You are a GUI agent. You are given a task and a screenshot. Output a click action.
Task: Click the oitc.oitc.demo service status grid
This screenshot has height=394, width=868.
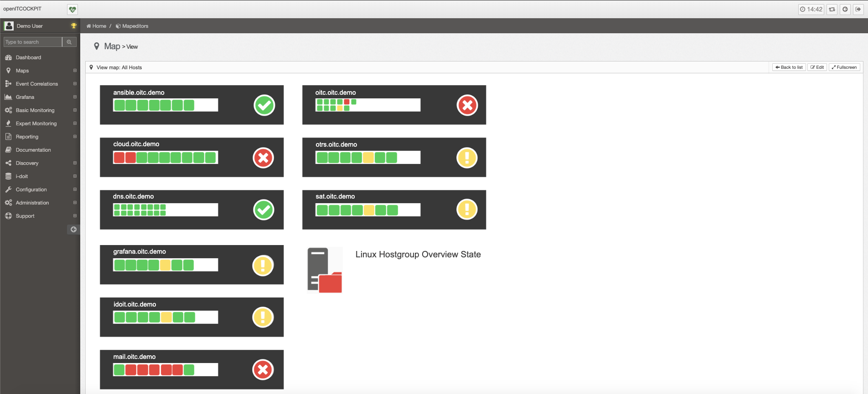point(368,105)
